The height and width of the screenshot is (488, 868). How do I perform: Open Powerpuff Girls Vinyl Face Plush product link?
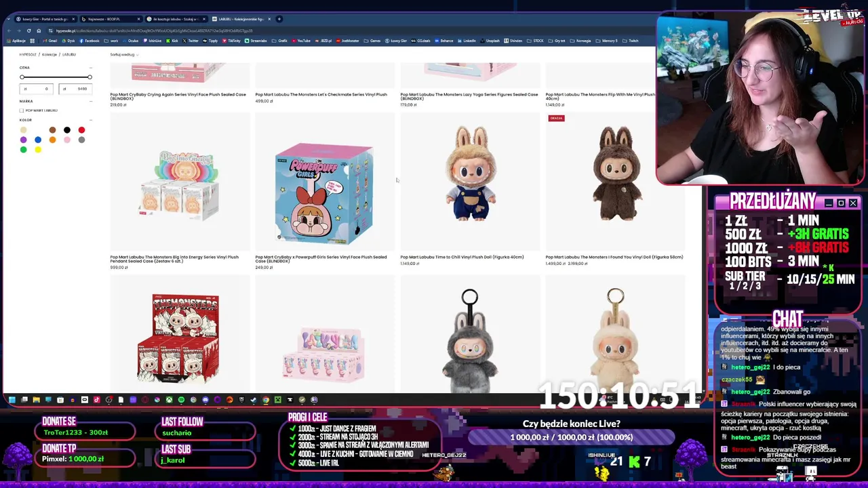321,259
